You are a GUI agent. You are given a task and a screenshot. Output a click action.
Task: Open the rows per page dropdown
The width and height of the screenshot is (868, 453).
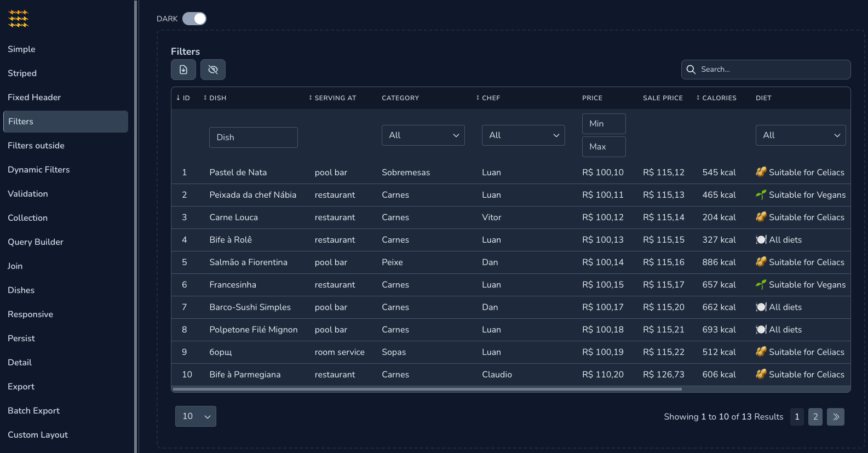(x=196, y=416)
